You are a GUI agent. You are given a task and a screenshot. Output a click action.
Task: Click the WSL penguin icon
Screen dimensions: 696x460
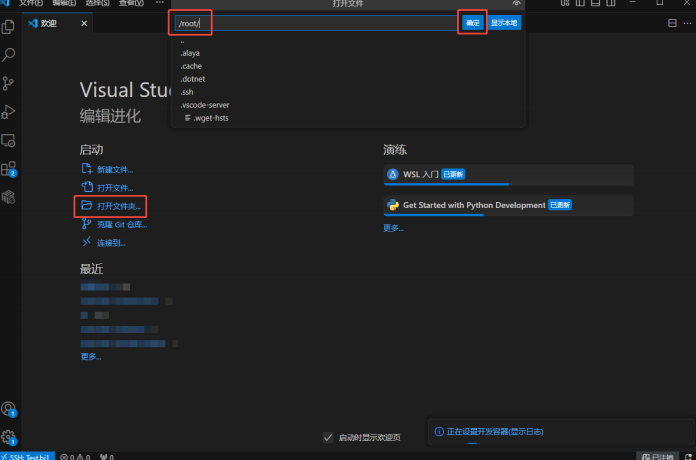coord(393,174)
